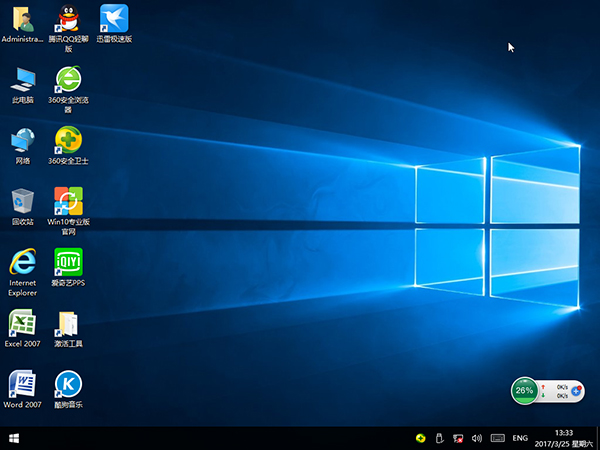Click the 360 Security Guard desktop icon
Image resolution: width=600 pixels, height=450 pixels.
pyautogui.click(x=68, y=140)
